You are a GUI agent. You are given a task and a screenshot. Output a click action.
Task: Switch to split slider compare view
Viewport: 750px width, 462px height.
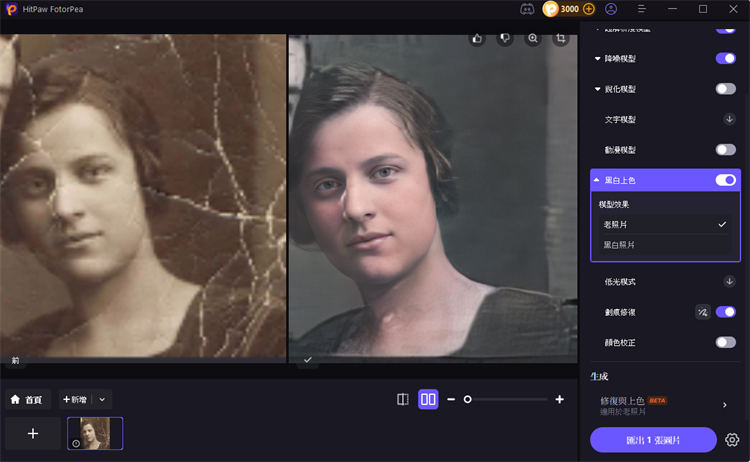403,399
